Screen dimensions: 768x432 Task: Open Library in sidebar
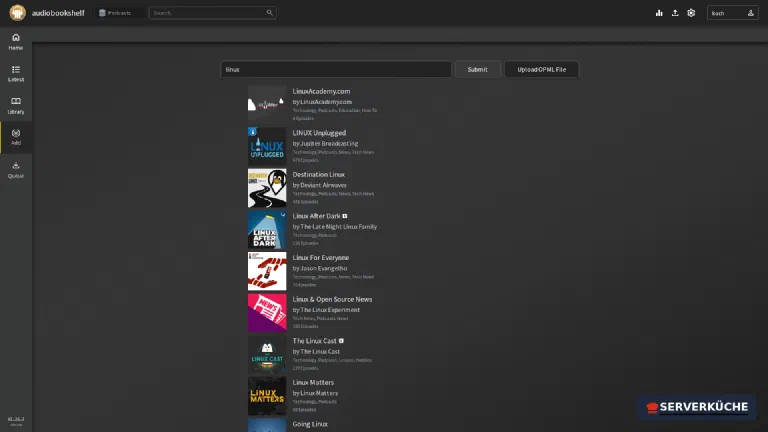coord(16,106)
